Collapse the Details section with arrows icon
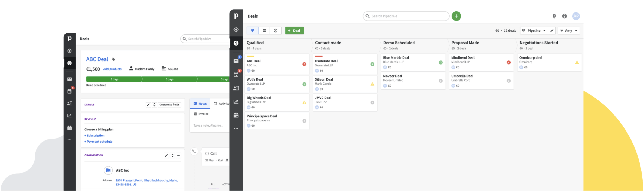 154,105
